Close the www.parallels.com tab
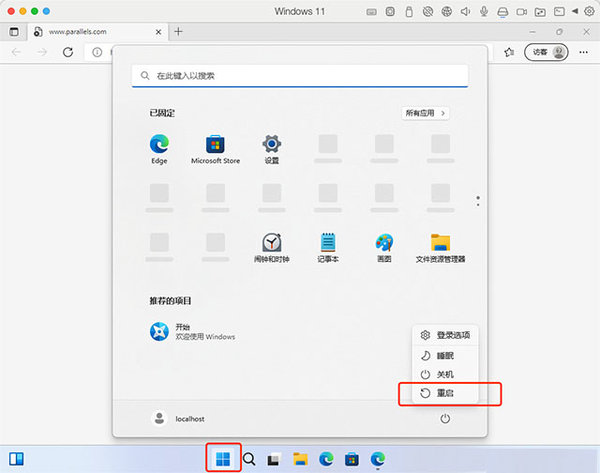The width and height of the screenshot is (600, 473). point(158,32)
